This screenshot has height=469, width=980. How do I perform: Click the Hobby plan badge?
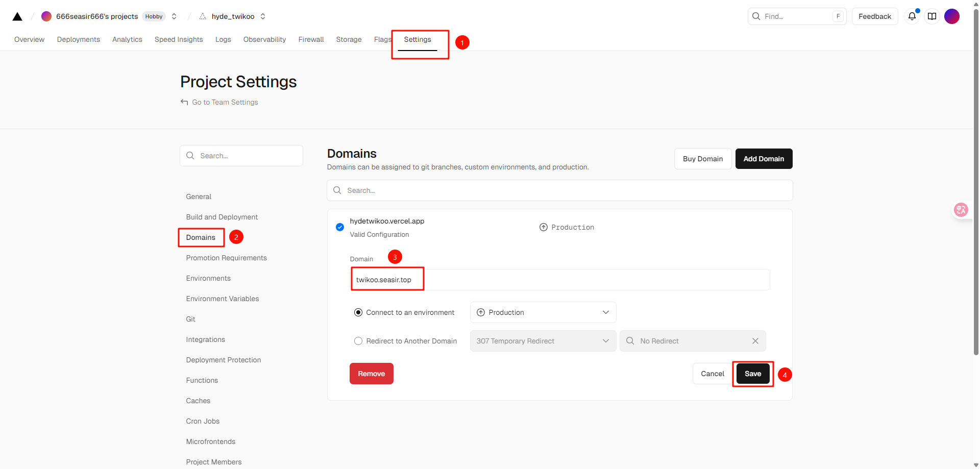click(x=154, y=16)
